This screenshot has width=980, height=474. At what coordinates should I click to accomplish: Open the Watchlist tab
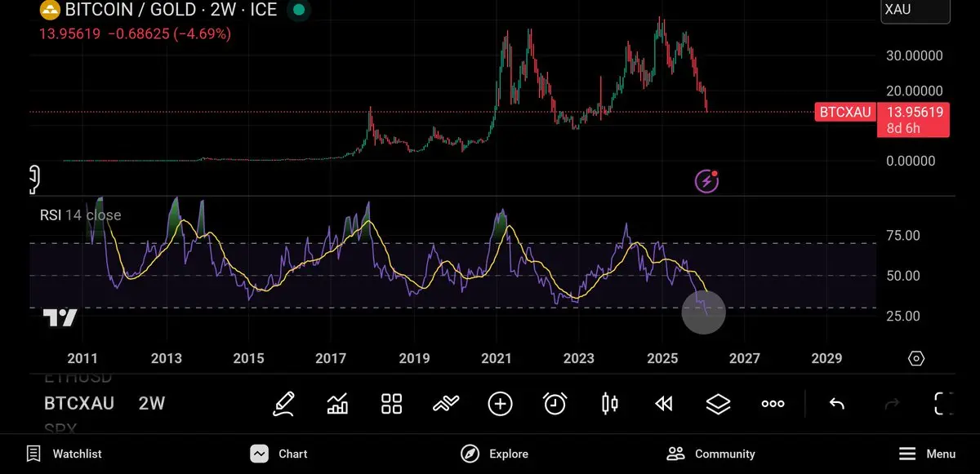coord(65,454)
